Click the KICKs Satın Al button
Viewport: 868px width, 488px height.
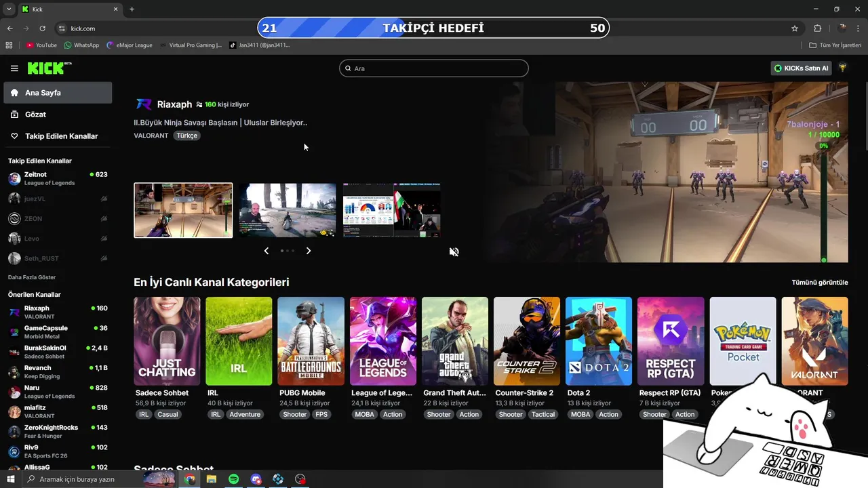802,68
